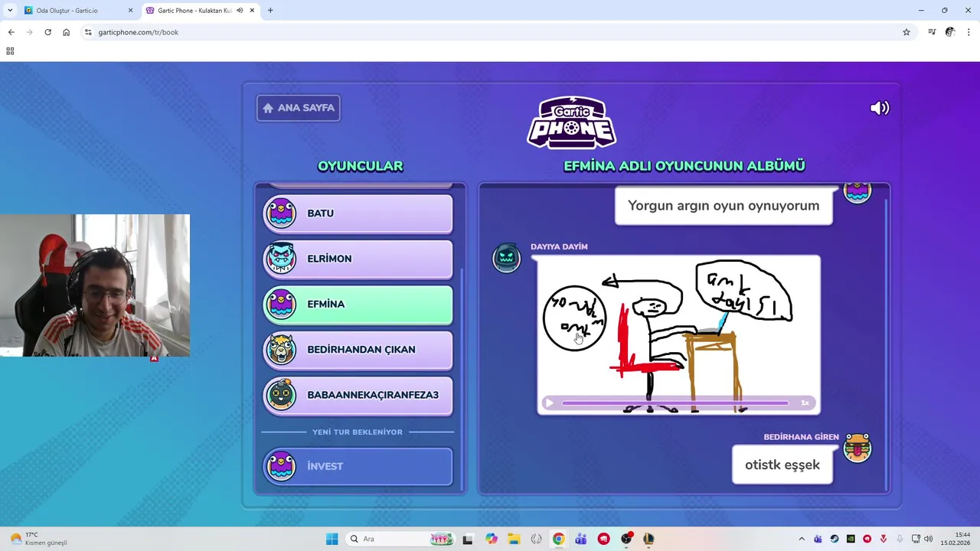The width and height of the screenshot is (980, 551).
Task: Seek on the drawing replay progress bar
Action: point(675,403)
